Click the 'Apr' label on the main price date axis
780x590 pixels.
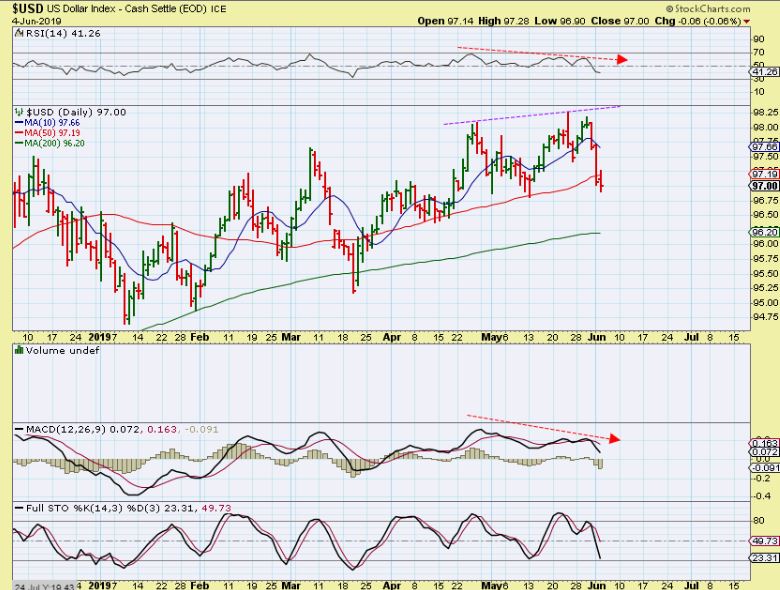point(392,337)
